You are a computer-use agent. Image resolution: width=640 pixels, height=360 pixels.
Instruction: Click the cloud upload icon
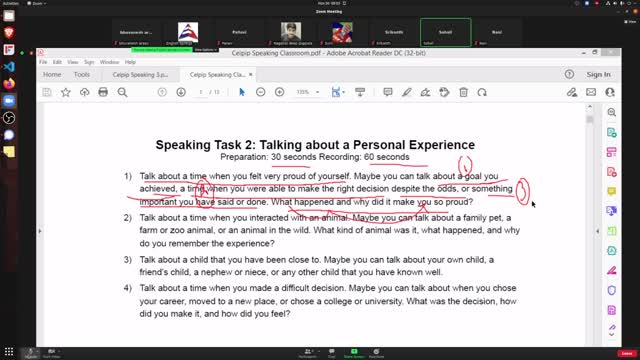84,92
